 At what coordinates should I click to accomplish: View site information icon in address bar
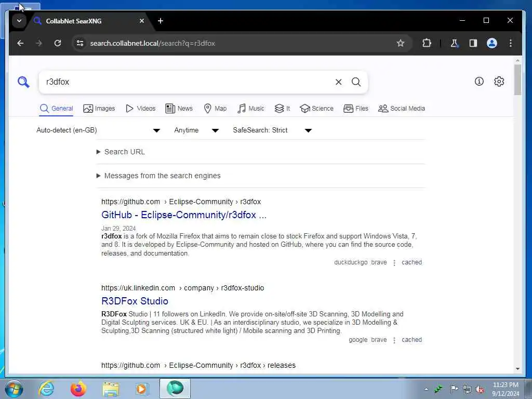pyautogui.click(x=80, y=43)
